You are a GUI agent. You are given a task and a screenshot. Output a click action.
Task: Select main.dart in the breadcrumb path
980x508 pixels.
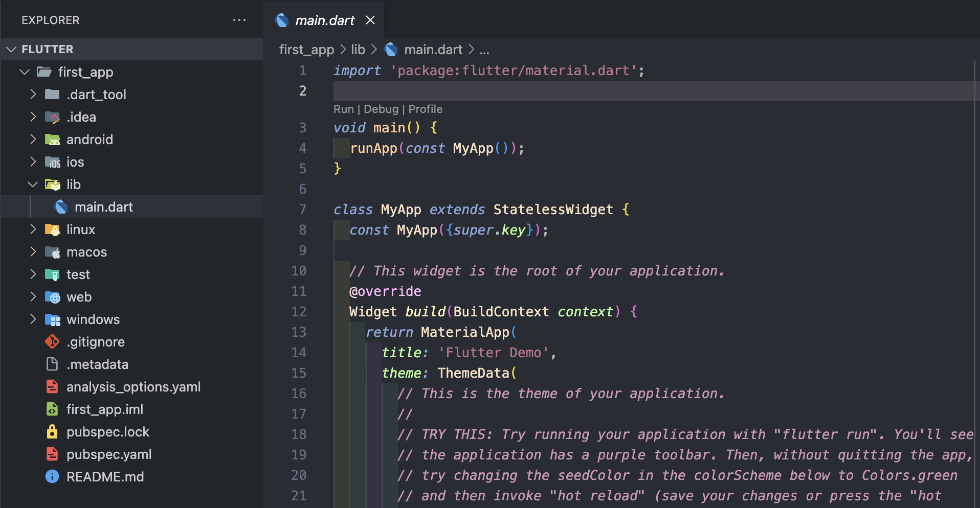pos(433,50)
